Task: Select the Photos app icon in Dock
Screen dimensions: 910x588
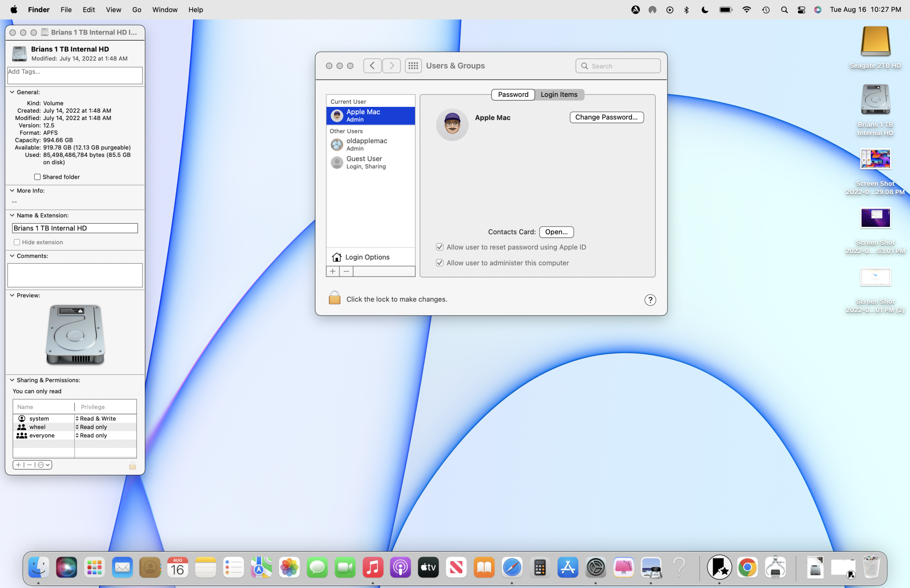Action: (288, 568)
